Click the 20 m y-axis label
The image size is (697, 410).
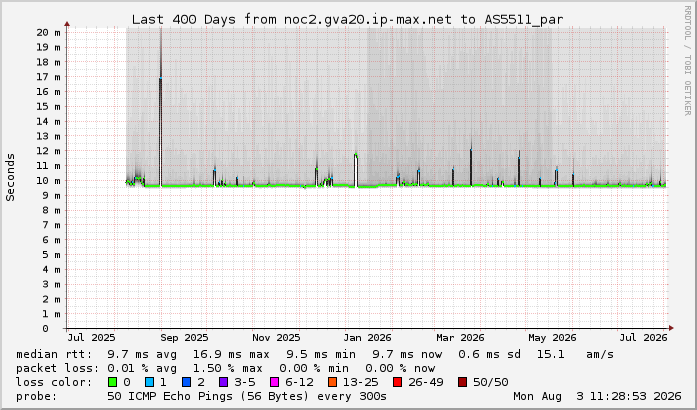(x=48, y=32)
